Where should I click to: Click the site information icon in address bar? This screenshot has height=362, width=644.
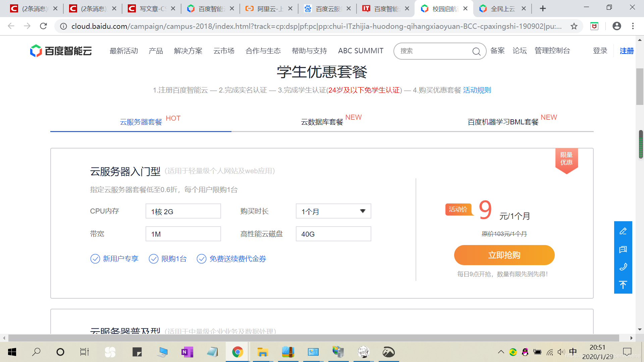click(x=63, y=26)
